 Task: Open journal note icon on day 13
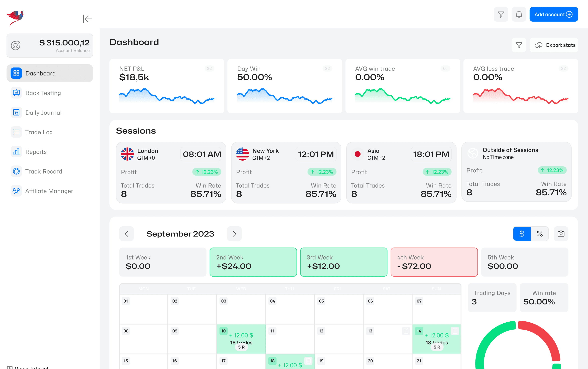click(406, 331)
